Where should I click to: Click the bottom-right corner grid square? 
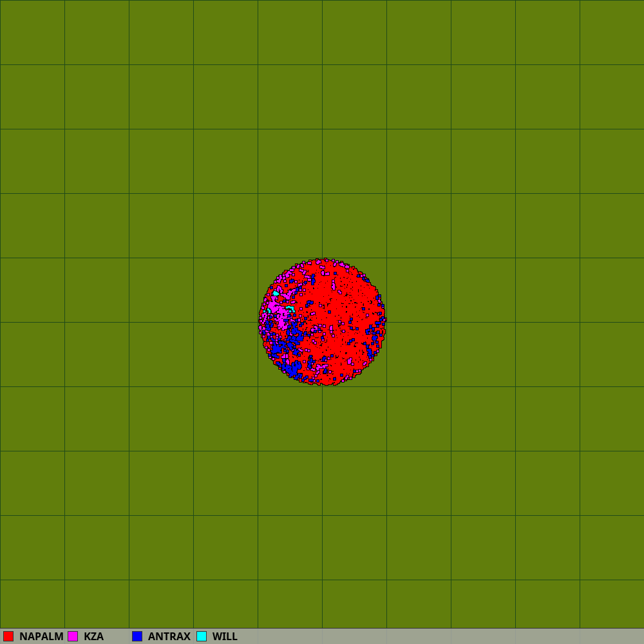pyautogui.click(x=612, y=603)
